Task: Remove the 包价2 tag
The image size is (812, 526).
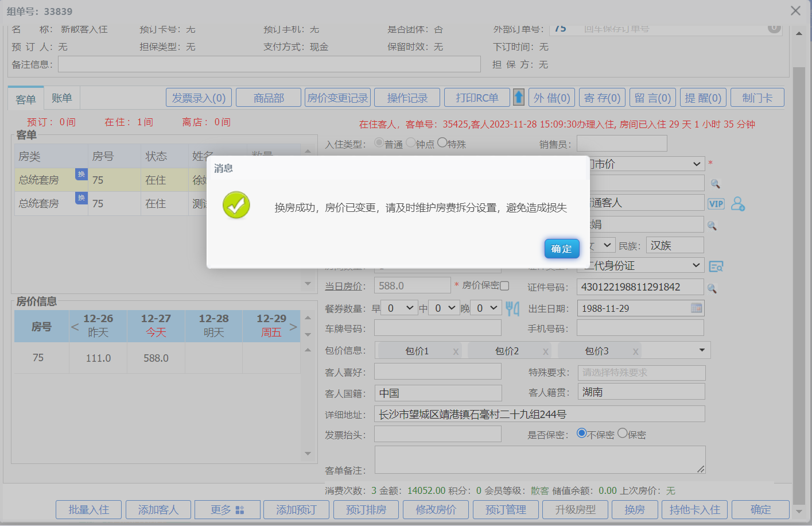Action: [546, 351]
